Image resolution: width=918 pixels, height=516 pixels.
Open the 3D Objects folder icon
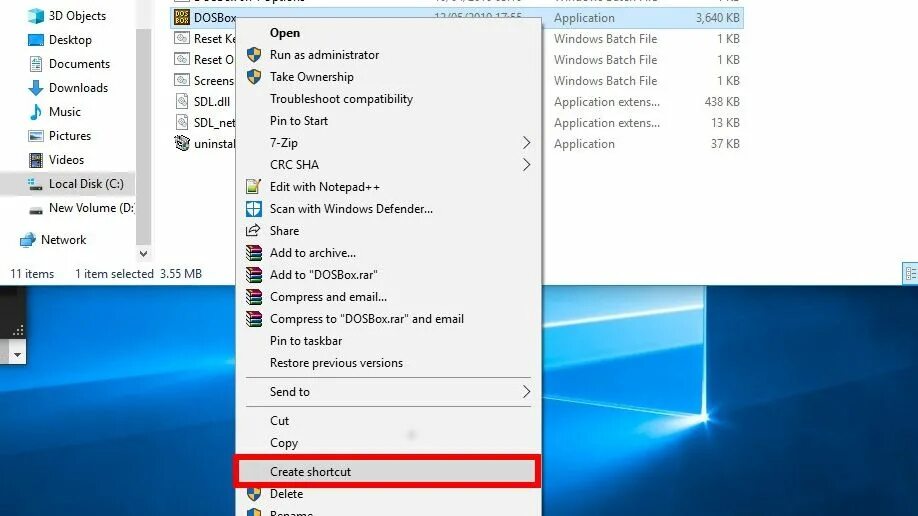tap(36, 16)
